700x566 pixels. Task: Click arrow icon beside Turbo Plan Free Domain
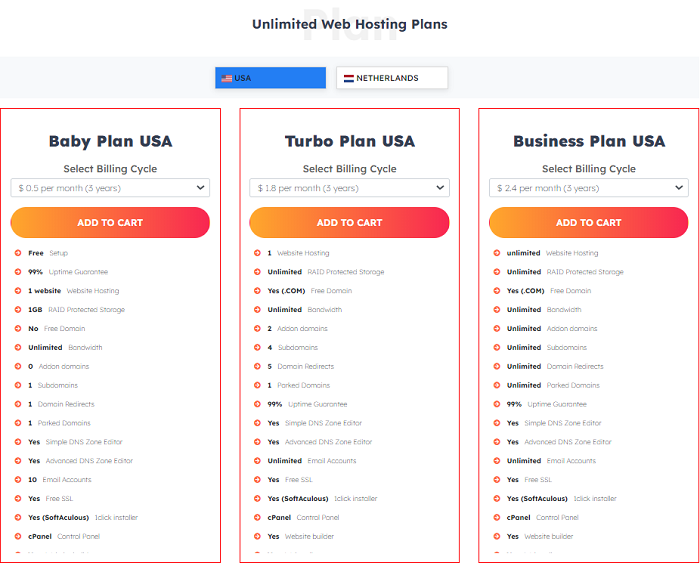tap(257, 291)
